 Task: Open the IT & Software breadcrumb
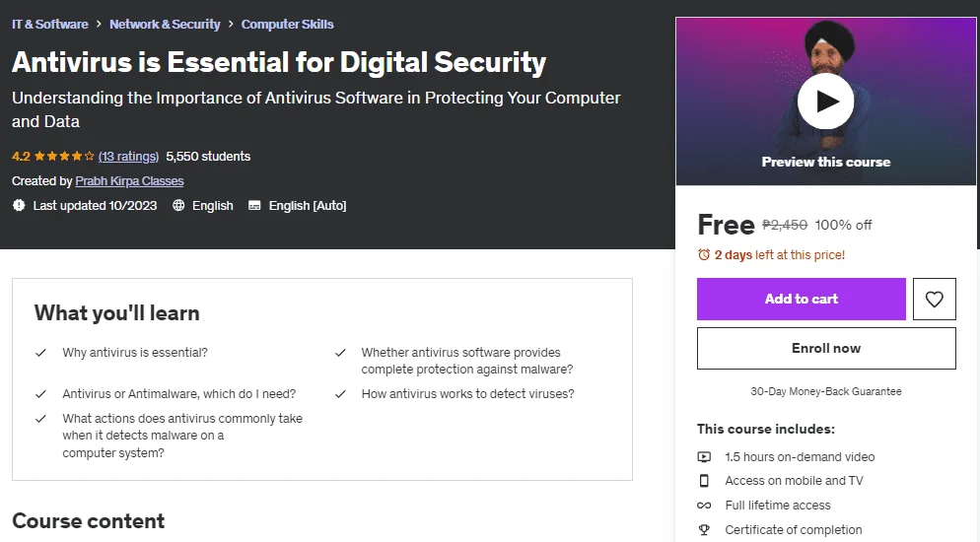[x=50, y=25]
